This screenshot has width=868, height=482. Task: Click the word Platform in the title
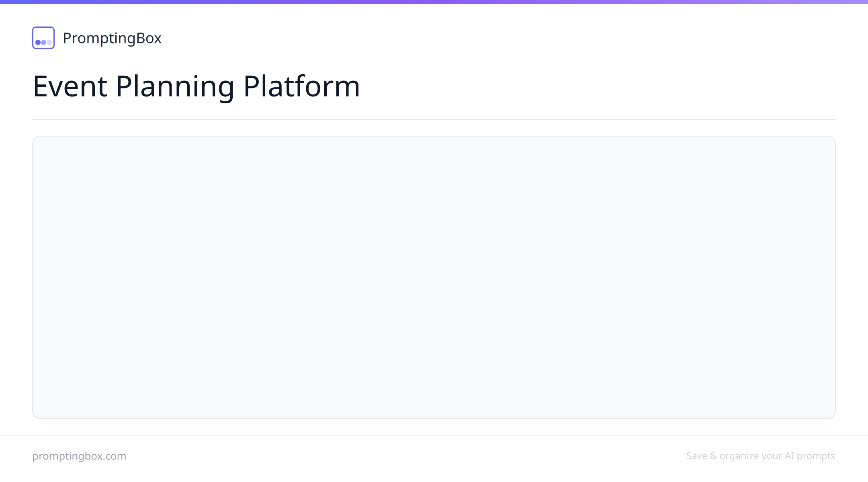tap(301, 86)
